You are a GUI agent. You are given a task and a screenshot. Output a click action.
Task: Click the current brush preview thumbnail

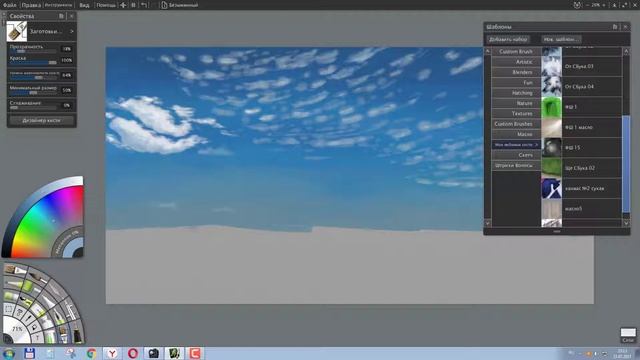(x=17, y=31)
